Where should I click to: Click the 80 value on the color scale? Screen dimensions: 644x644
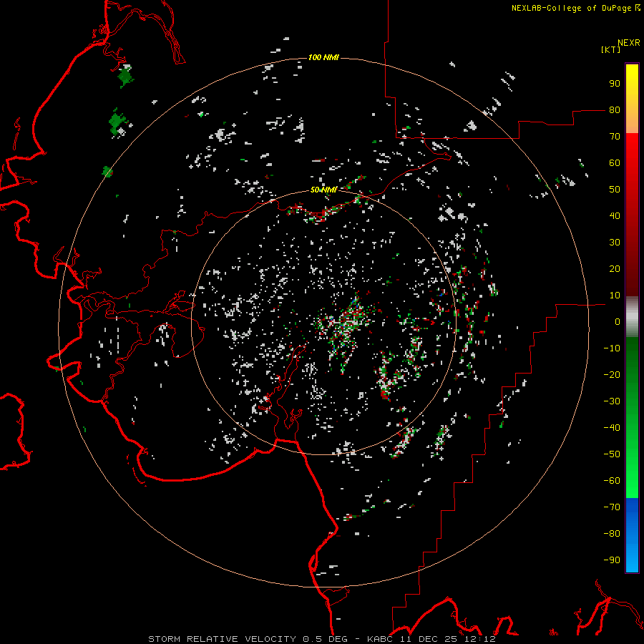point(615,110)
